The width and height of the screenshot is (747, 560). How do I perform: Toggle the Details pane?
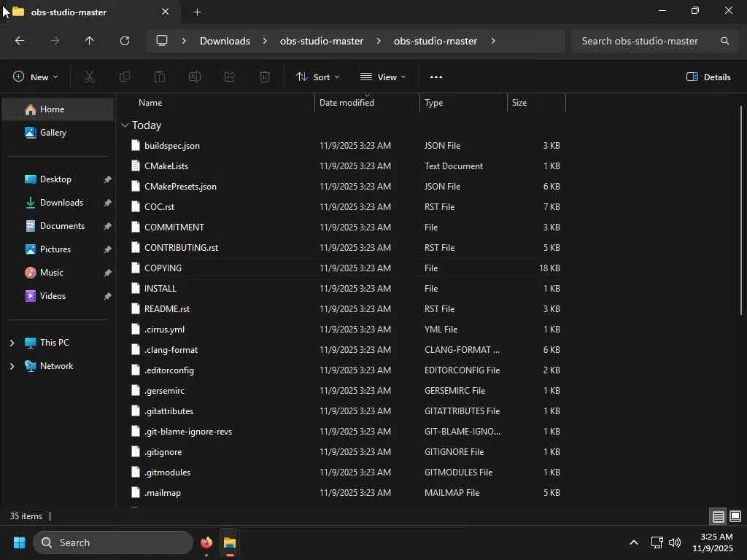point(708,77)
